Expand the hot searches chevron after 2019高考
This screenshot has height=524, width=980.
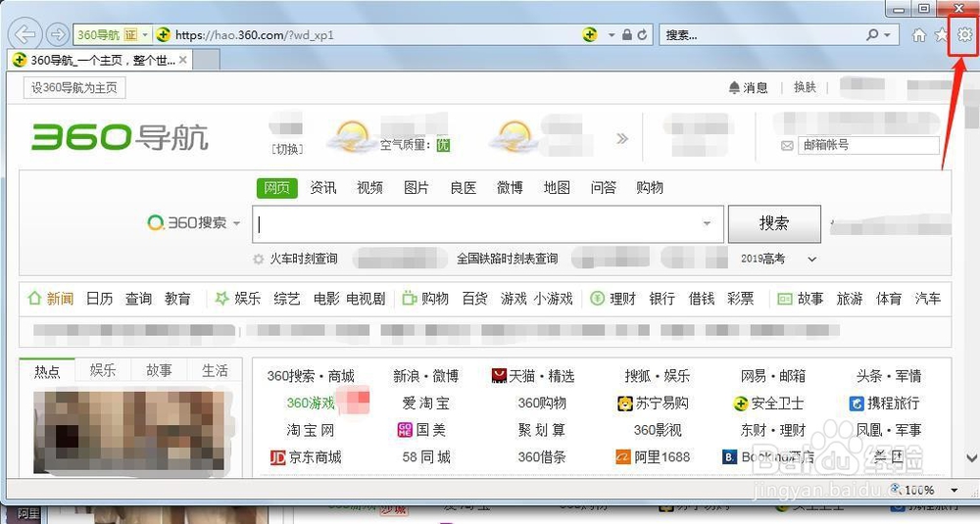pyautogui.click(x=811, y=259)
